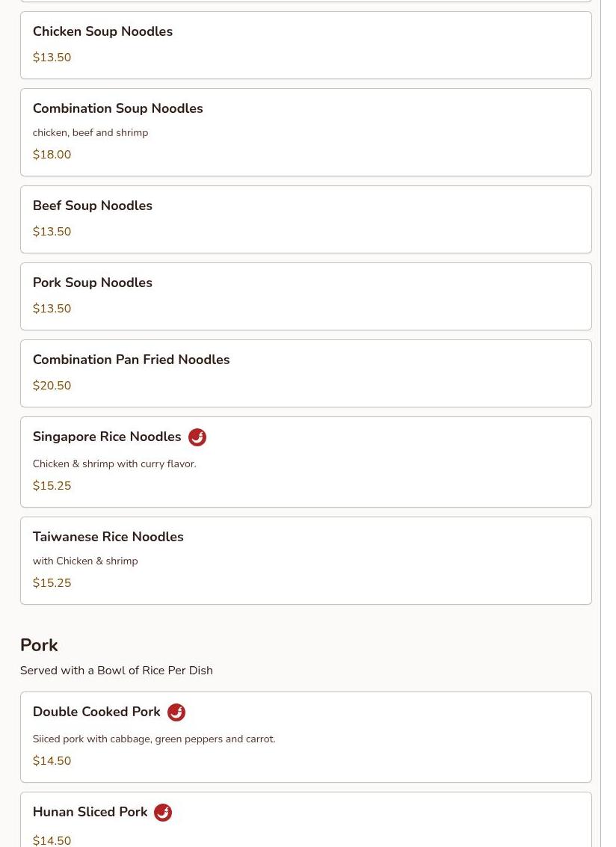This screenshot has height=847, width=616.
Task: Click the Pork section heading
Action: (39, 645)
